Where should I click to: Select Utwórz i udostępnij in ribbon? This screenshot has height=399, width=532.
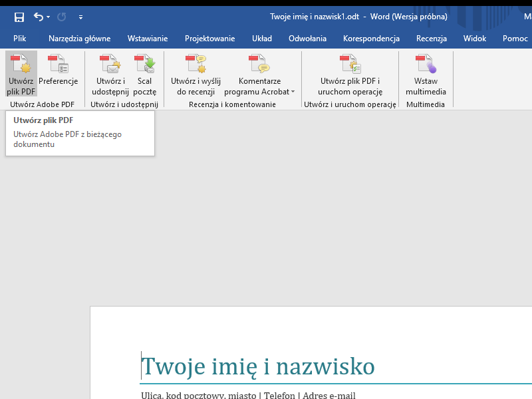click(x=110, y=74)
